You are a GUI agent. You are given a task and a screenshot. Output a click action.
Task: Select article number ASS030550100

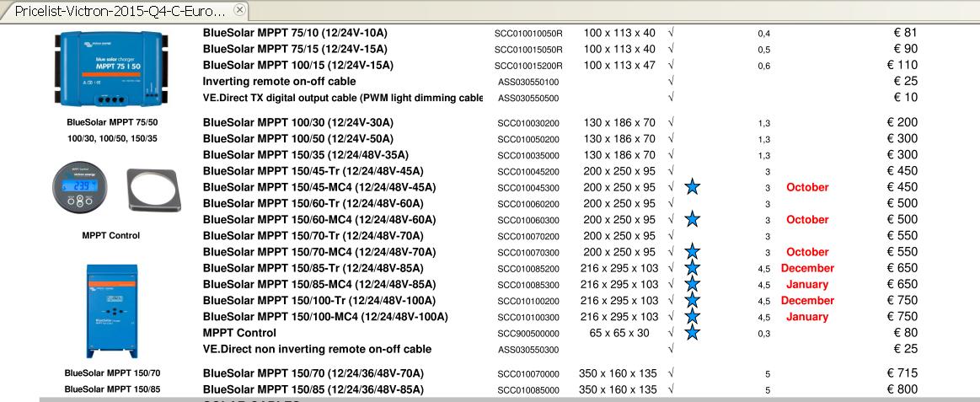click(528, 82)
